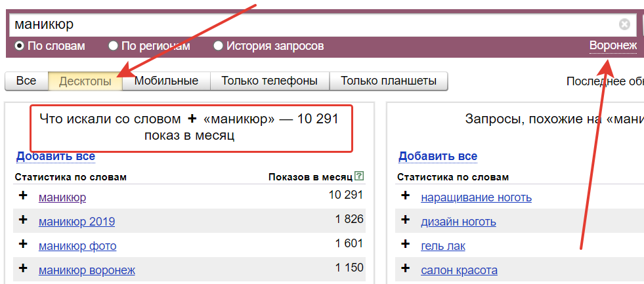Add маникюр фото using its plus icon
The height and width of the screenshot is (284, 644).
pyautogui.click(x=23, y=244)
